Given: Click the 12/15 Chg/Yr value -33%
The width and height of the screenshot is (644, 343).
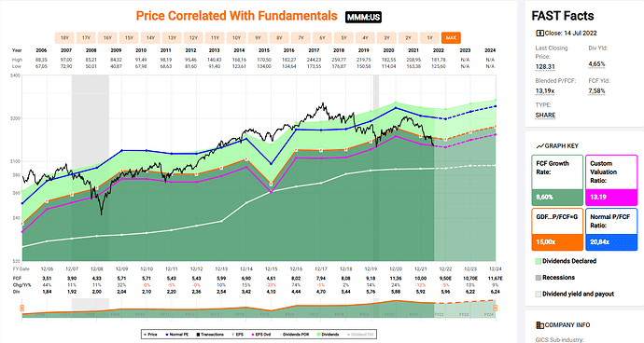Looking at the screenshot, I should (271, 285).
